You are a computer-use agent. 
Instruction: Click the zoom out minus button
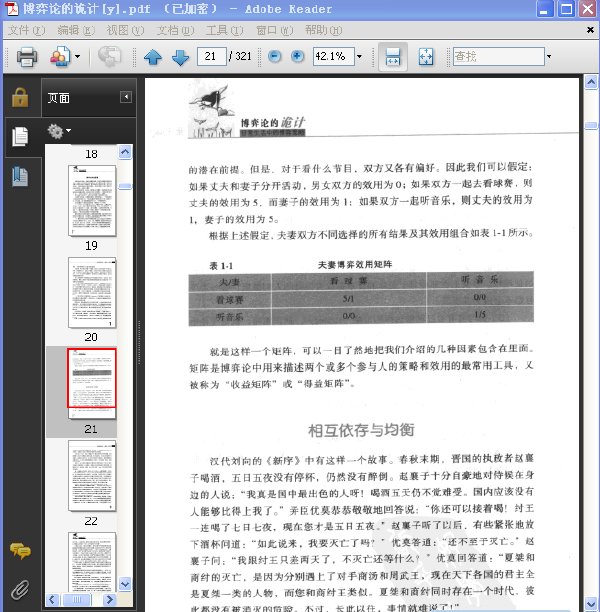[x=274, y=57]
